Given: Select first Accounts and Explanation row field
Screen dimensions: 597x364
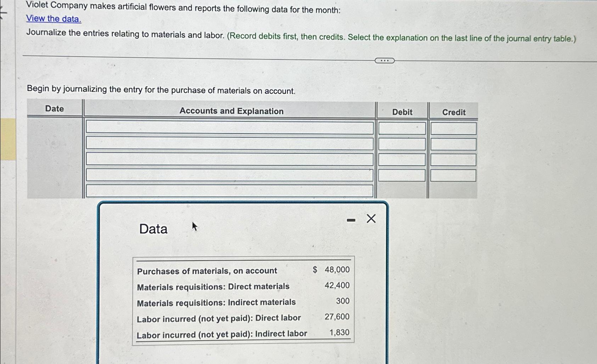Looking at the screenshot, I should pos(230,127).
